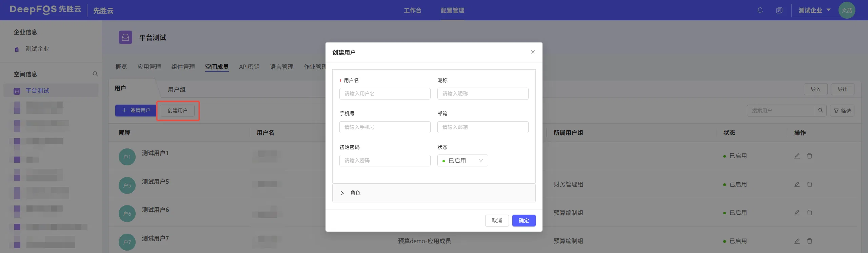Viewport: 868px width, 253px height.
Task: Open the notification bell icon
Action: coord(760,10)
